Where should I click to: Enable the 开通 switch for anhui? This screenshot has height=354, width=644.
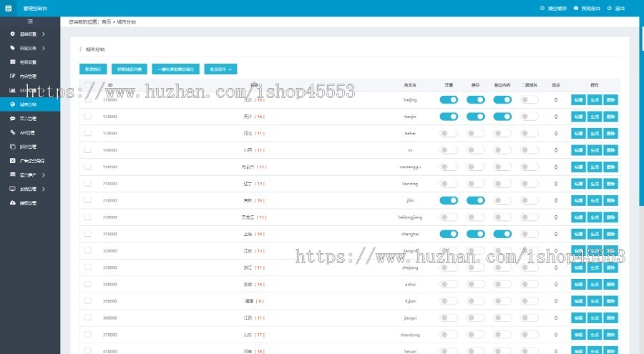click(449, 284)
